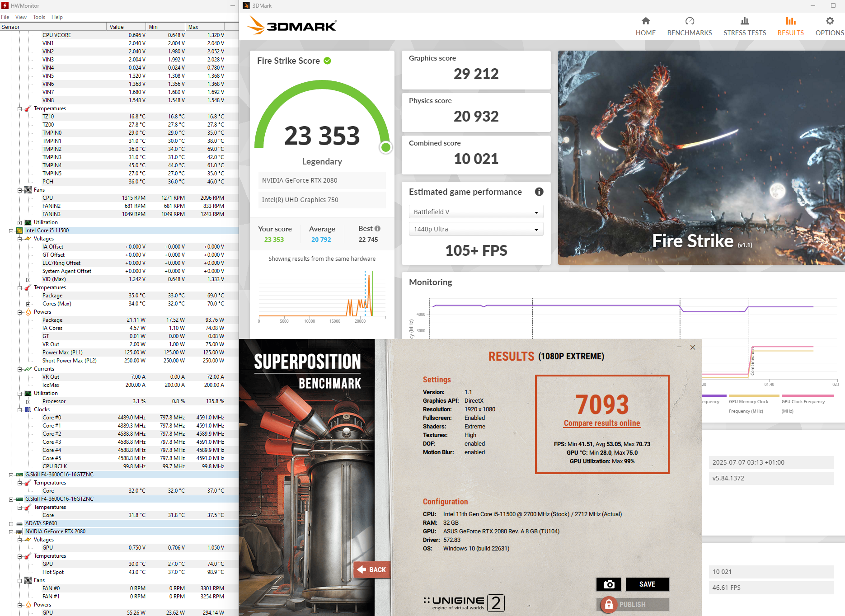845x616 pixels.
Task: Click the info icon beside Best score
Action: pos(377,229)
